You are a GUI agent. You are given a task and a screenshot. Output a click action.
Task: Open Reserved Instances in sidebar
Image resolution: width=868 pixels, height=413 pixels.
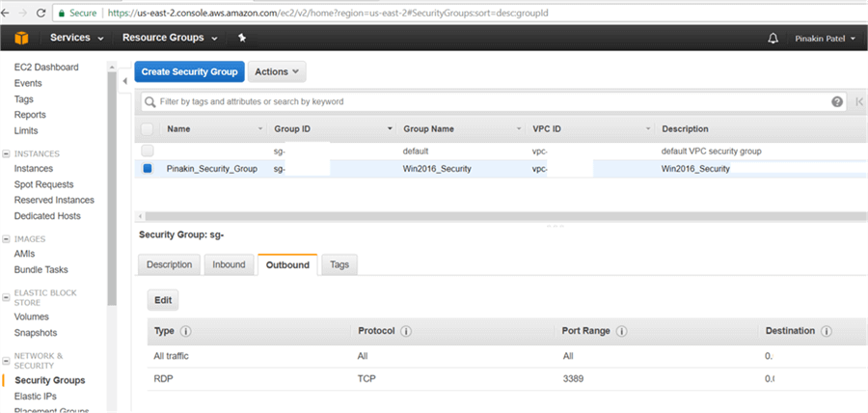(54, 200)
